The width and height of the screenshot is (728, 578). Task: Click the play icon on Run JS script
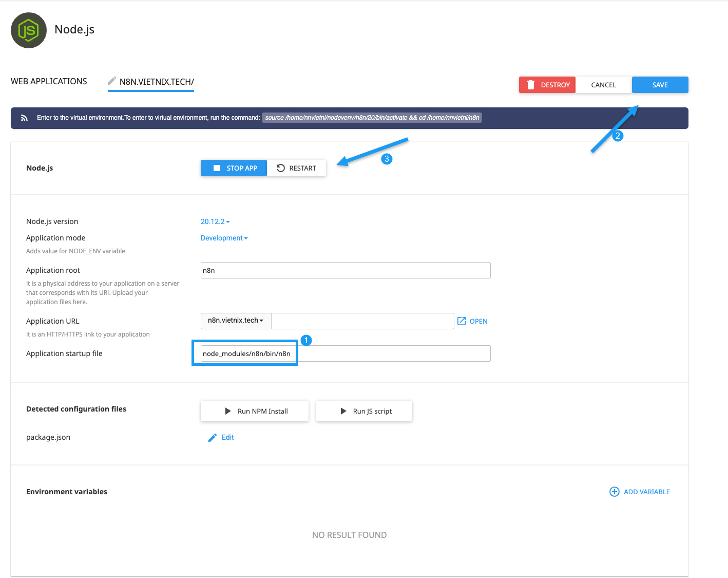tap(343, 411)
